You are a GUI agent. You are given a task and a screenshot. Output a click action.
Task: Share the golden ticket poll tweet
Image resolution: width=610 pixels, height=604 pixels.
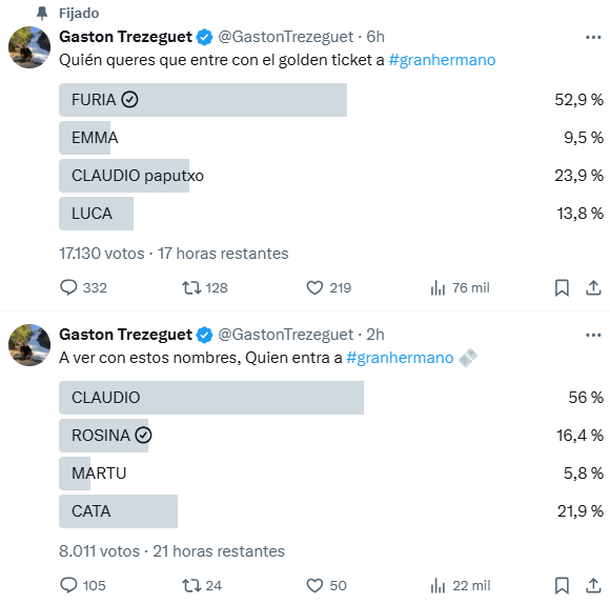[x=591, y=288]
